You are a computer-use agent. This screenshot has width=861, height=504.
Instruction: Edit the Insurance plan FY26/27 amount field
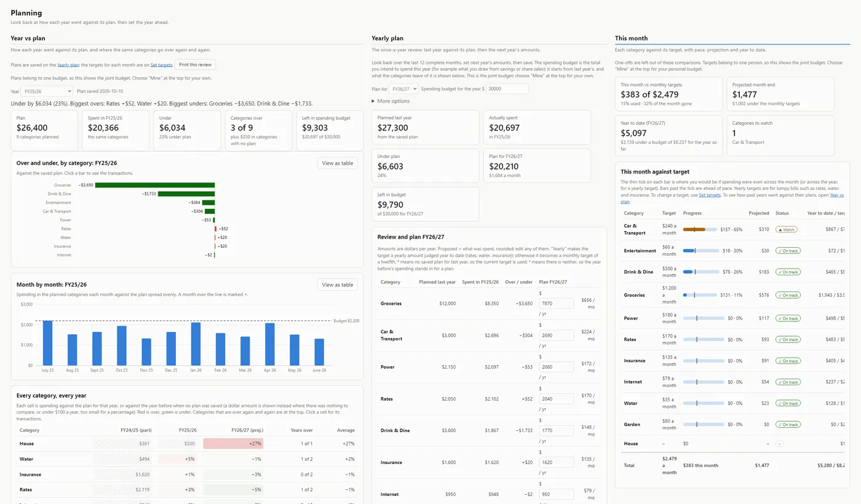point(557,462)
